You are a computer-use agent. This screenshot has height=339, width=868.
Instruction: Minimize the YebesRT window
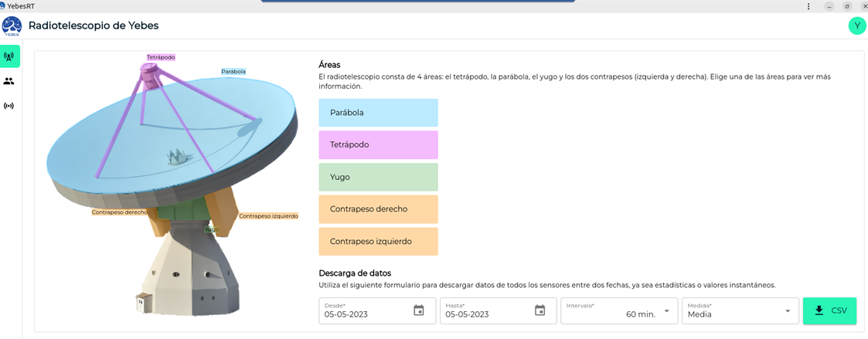(x=829, y=6)
